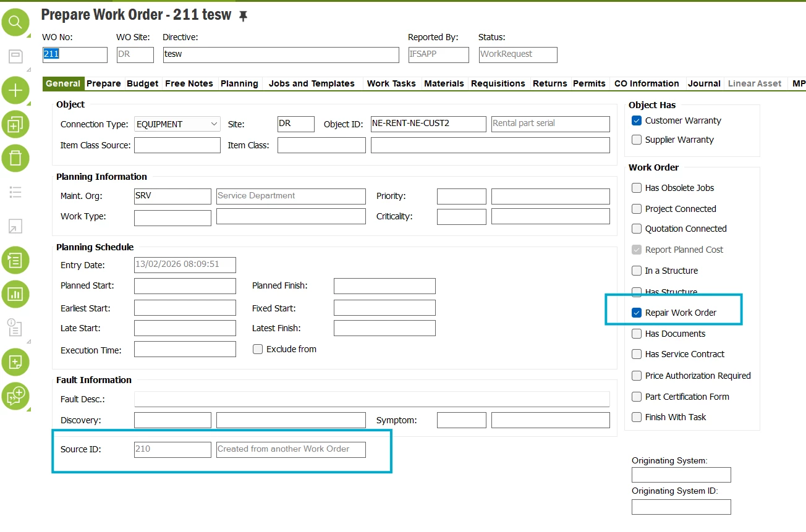Screen dimensions: 806x532
Task: Tick the Quotation Connected checkbox
Action: point(637,229)
